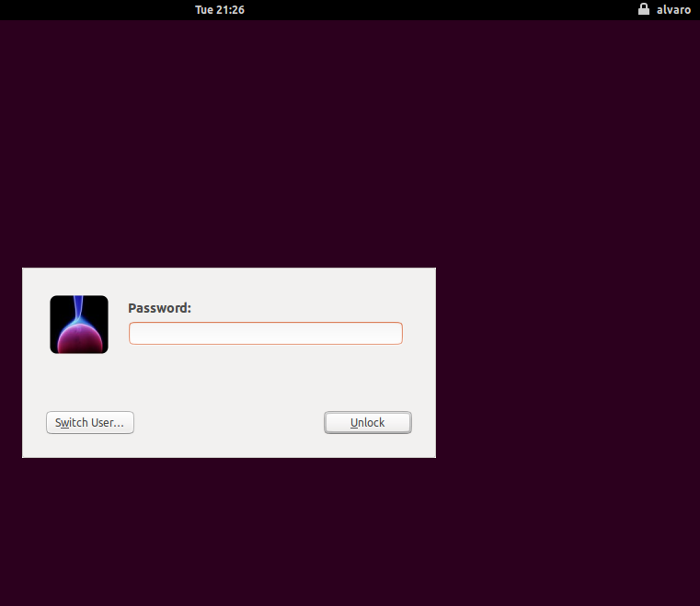The image size is (700, 606).
Task: Click dialog area below Unlock button
Action: coord(368,446)
